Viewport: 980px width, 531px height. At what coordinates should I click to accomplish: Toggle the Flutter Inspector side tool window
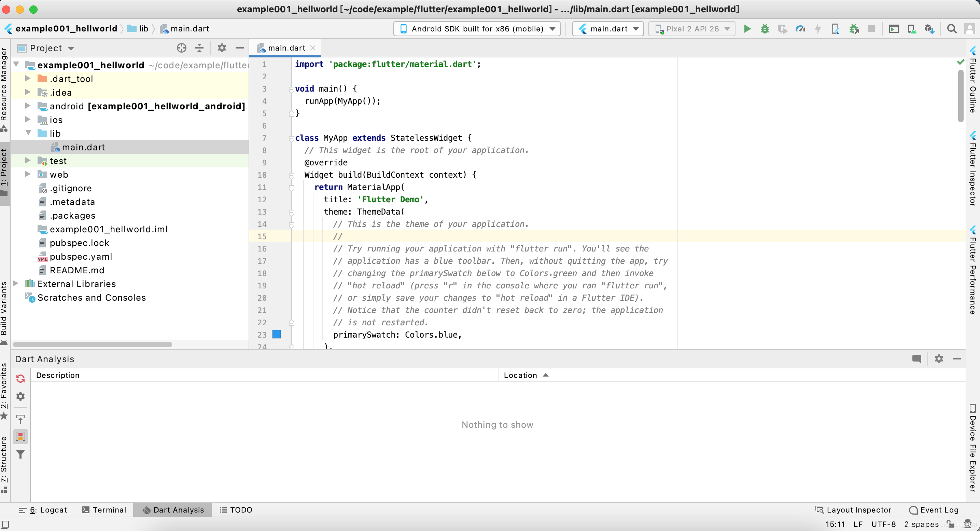973,169
